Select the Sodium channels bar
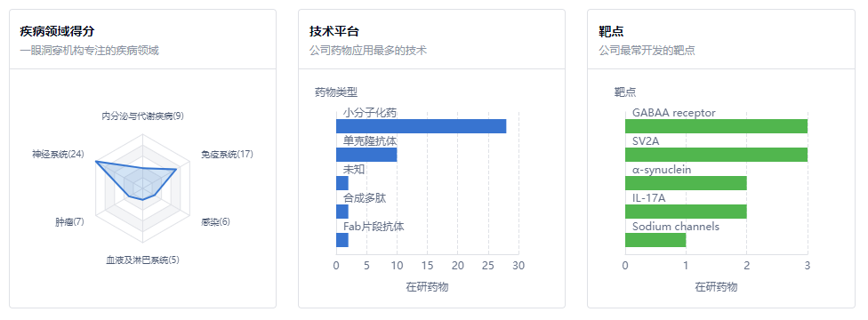The image size is (868, 320). (x=655, y=240)
